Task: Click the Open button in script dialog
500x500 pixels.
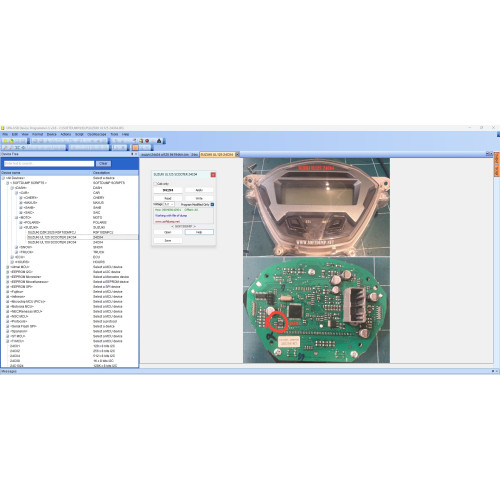Action: click(x=168, y=232)
